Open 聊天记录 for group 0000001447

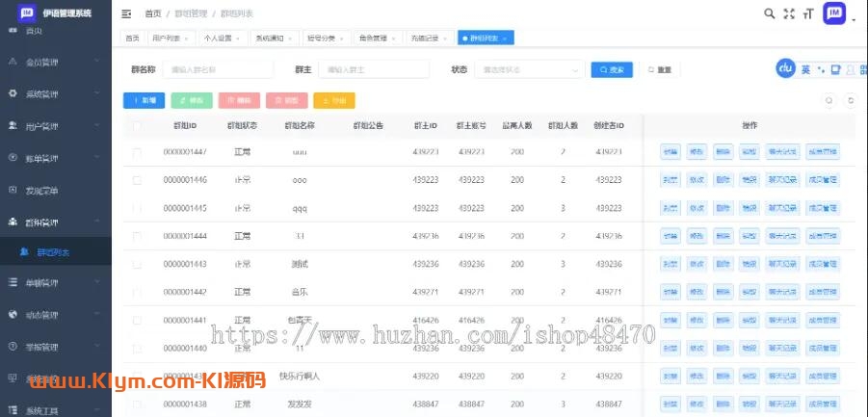coord(782,152)
